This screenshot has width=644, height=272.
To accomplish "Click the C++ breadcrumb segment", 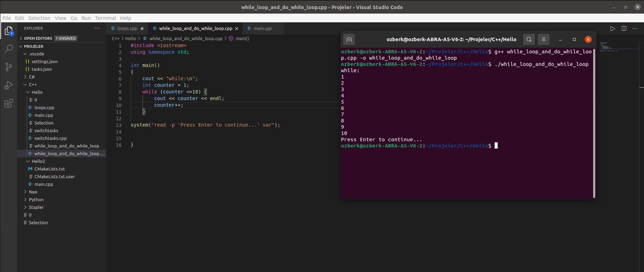I will (115, 39).
